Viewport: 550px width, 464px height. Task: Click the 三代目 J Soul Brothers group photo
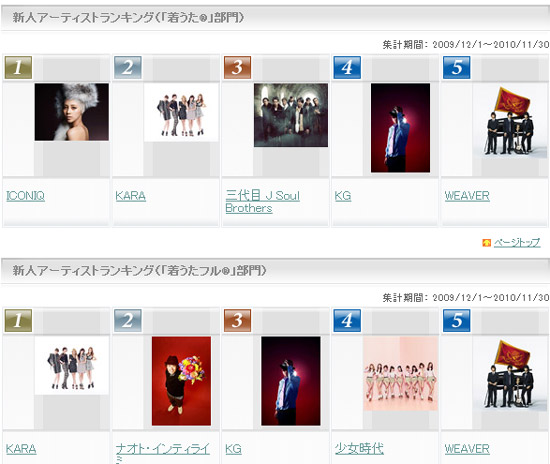click(291, 115)
